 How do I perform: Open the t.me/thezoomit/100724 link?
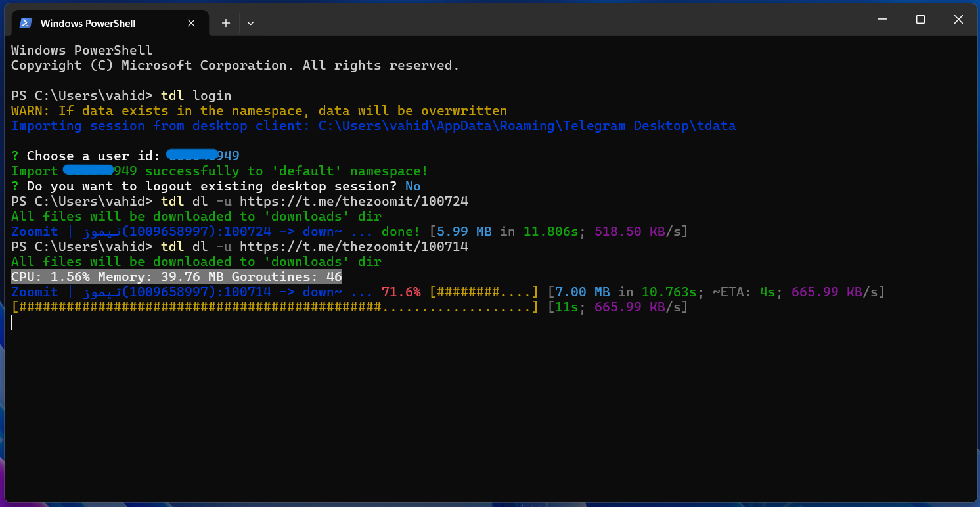(x=354, y=201)
